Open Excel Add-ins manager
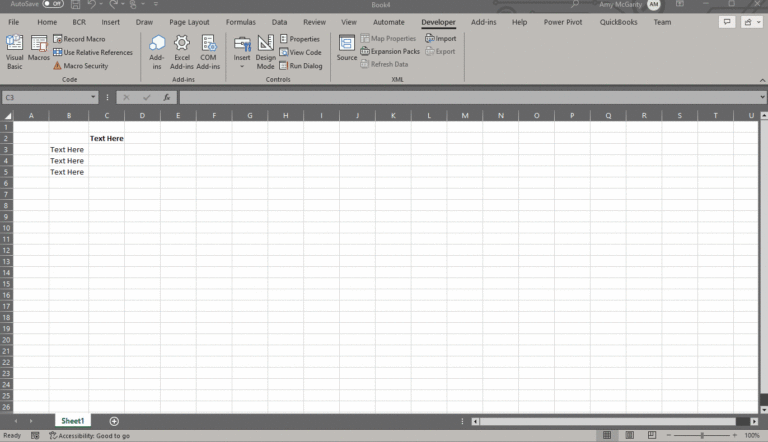The image size is (768, 442). coord(182,50)
